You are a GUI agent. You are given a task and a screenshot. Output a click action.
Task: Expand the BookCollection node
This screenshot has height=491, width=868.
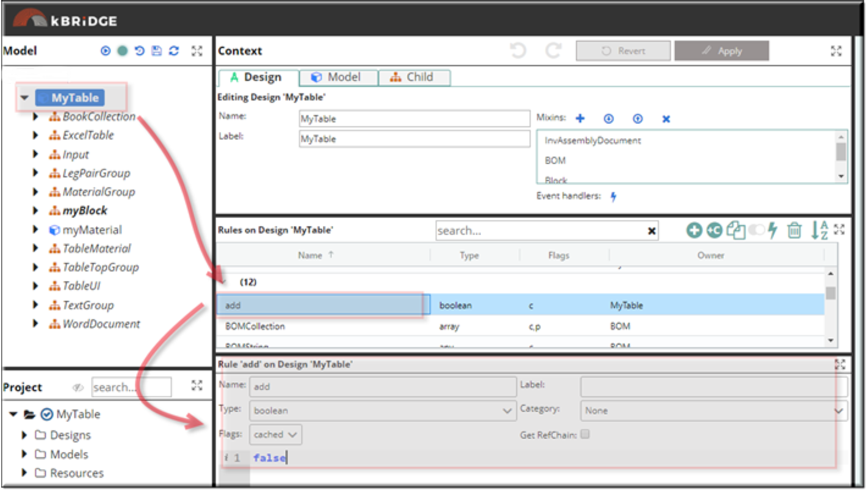[36, 117]
